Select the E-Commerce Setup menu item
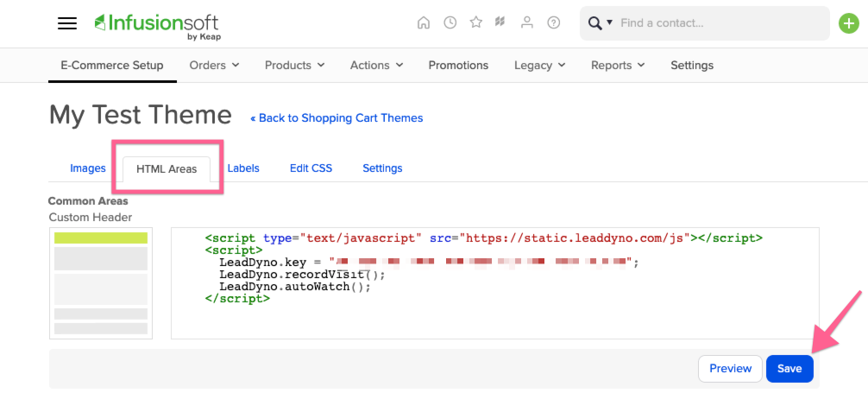This screenshot has height=412, width=868. tap(112, 66)
